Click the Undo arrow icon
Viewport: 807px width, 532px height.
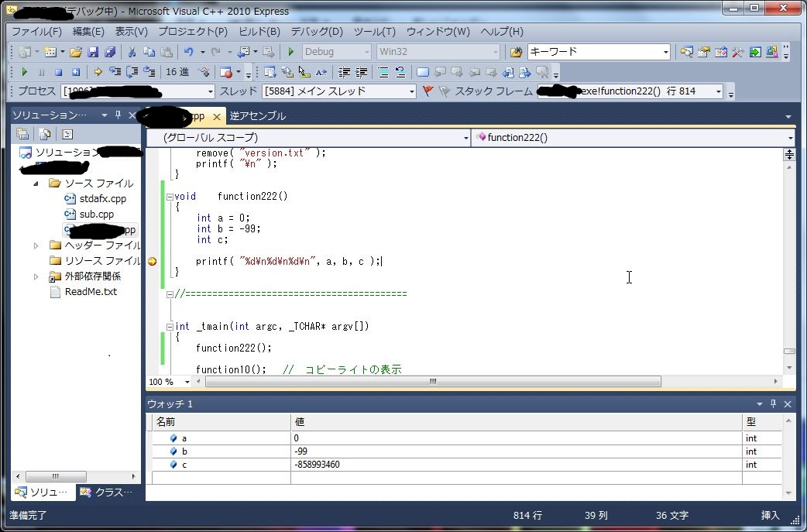click(x=188, y=52)
